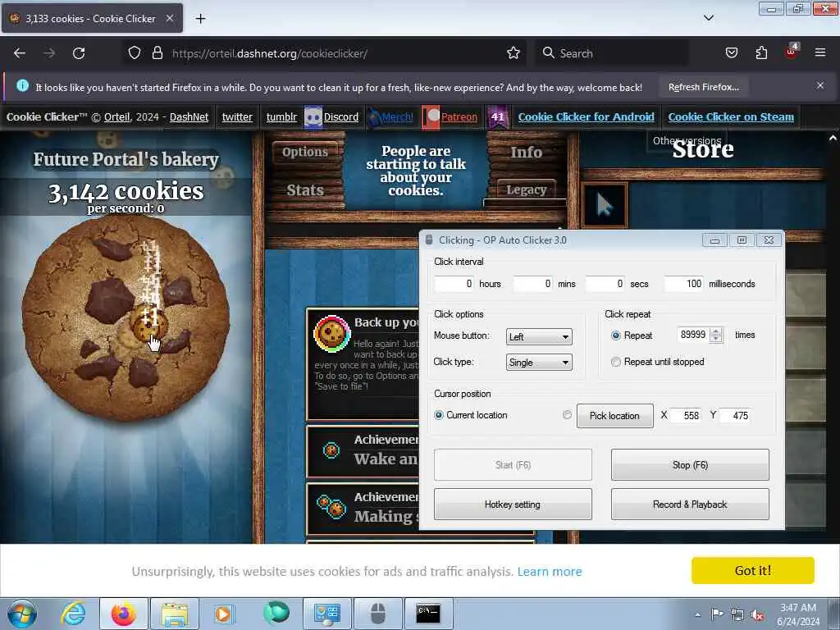Image resolution: width=840 pixels, height=630 pixels.
Task: Open the Back up your save notification
Action: tap(363, 364)
